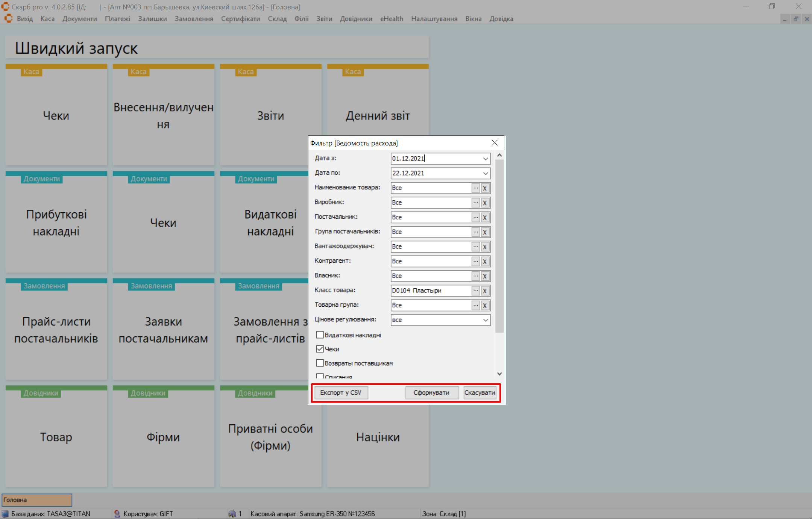
Task: Open the Звіти menu
Action: pyautogui.click(x=324, y=19)
